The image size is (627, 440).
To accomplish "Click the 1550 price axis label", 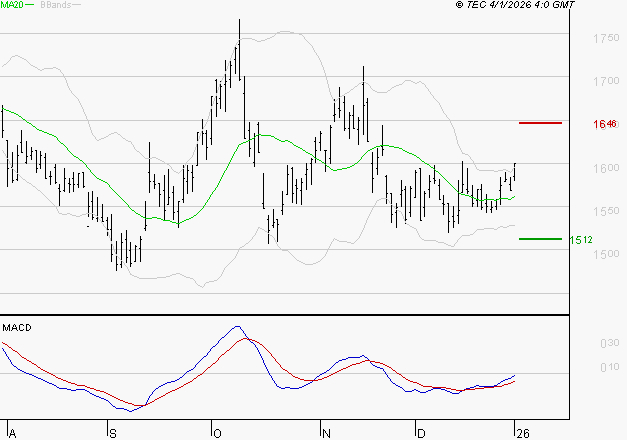I will click(606, 211).
